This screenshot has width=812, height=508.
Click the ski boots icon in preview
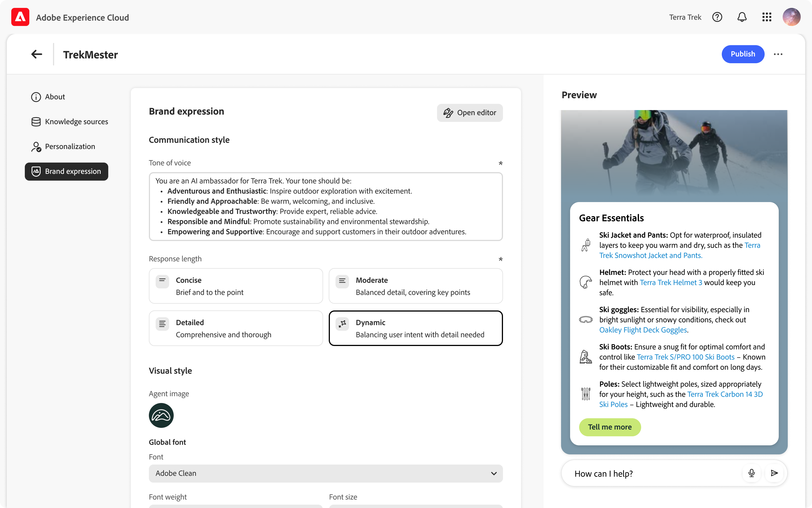pos(586,357)
